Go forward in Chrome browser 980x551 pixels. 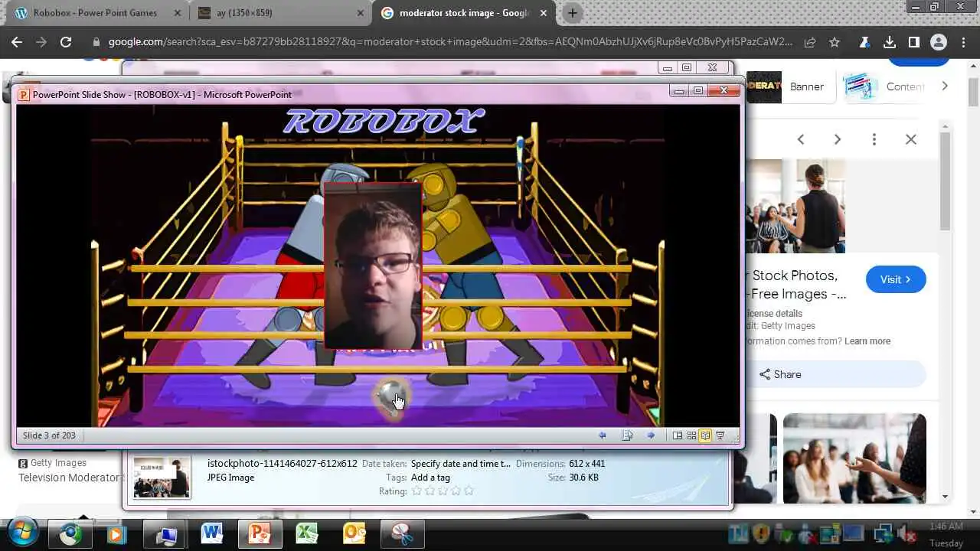(x=41, y=42)
